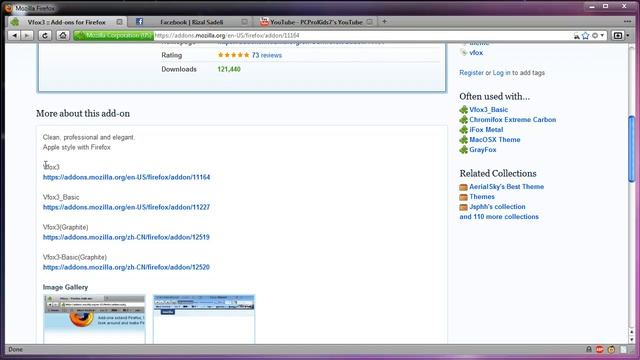Click the puzzle icon beside GrayFox
The height and width of the screenshot is (360, 640).
click(463, 150)
